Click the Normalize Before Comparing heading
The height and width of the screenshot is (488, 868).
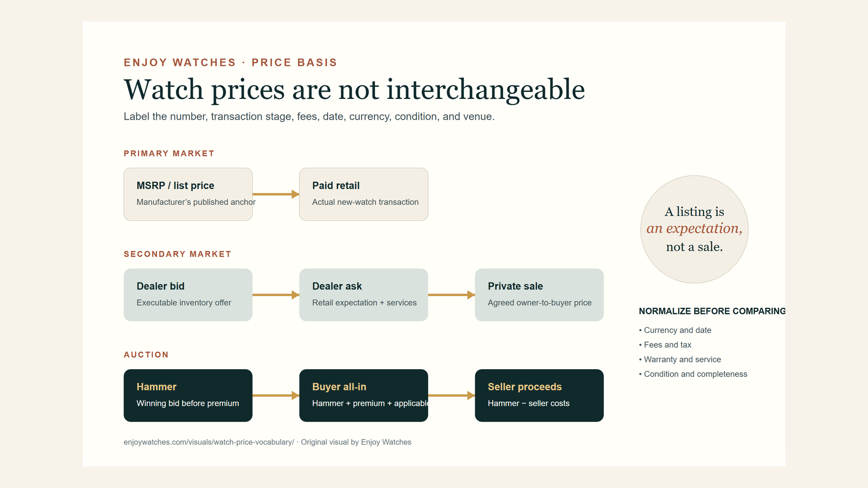(712, 311)
